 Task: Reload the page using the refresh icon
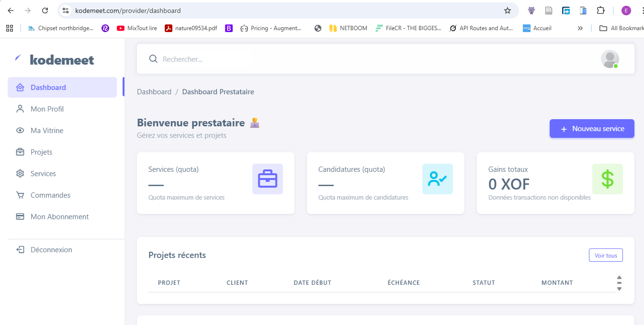pos(45,11)
